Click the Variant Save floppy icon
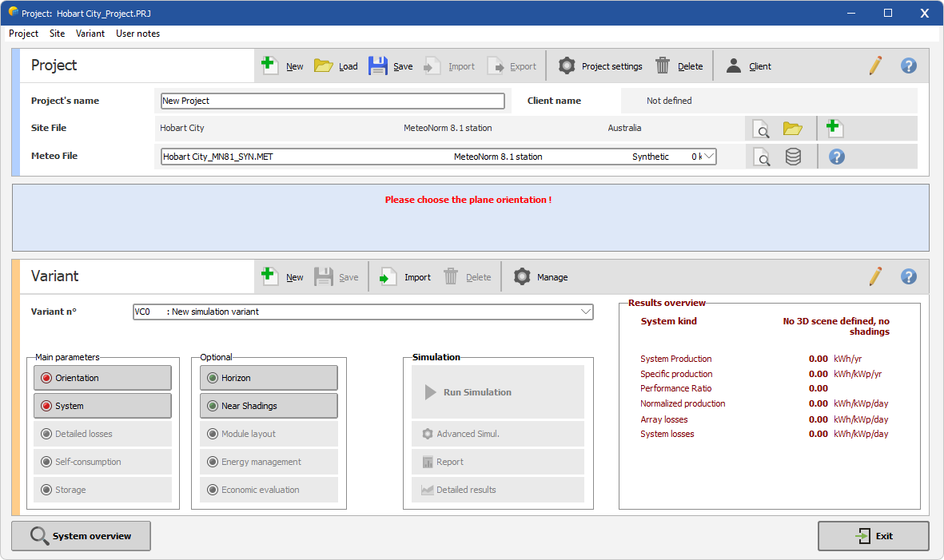The image size is (944, 560). pyautogui.click(x=323, y=276)
